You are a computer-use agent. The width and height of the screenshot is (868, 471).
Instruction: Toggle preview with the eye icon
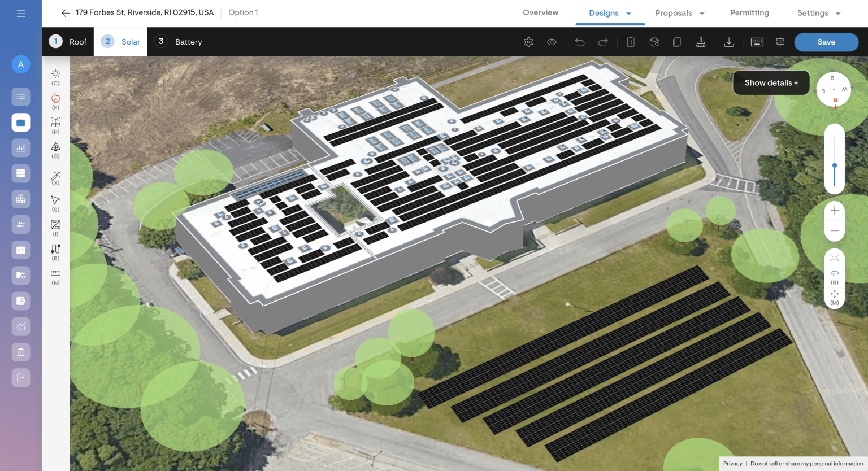tap(552, 42)
